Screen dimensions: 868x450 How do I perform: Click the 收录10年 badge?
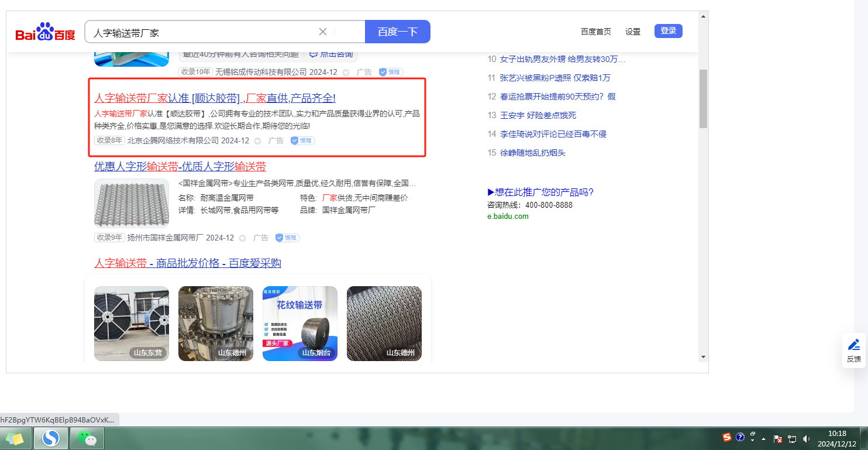195,72
